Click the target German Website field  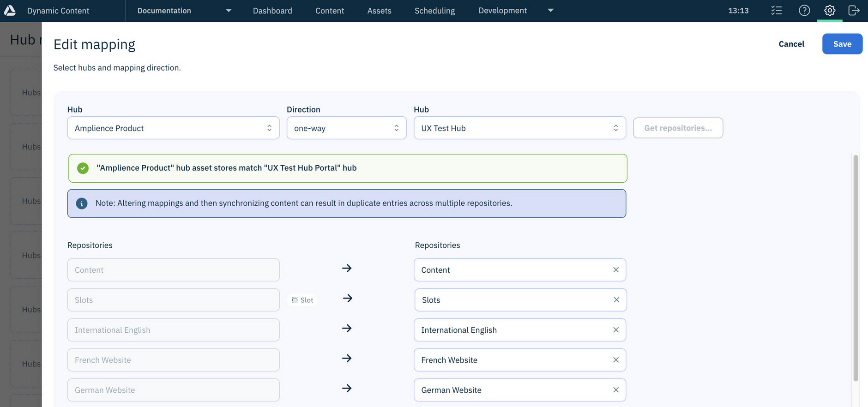pyautogui.click(x=520, y=390)
